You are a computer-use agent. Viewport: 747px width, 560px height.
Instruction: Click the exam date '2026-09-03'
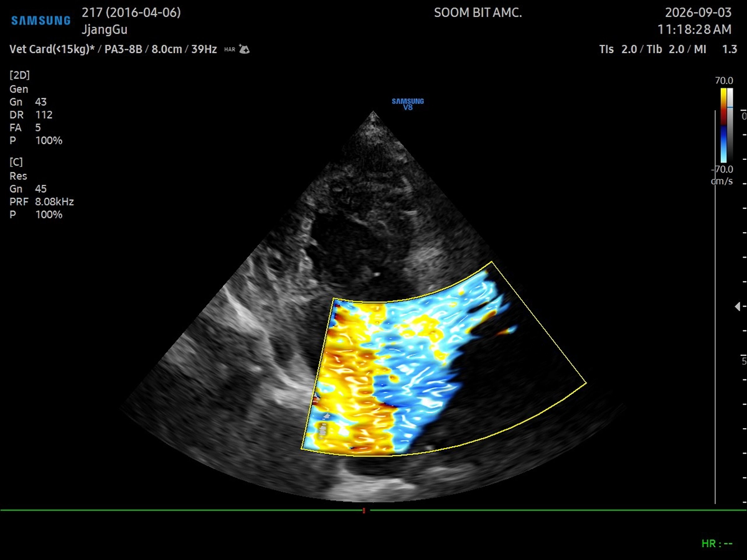tap(698, 13)
